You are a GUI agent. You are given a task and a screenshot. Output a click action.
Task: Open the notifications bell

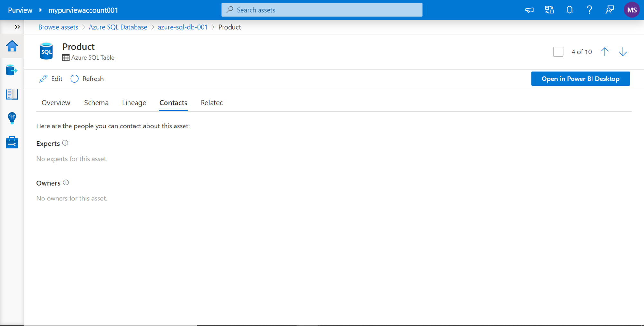pyautogui.click(x=569, y=10)
